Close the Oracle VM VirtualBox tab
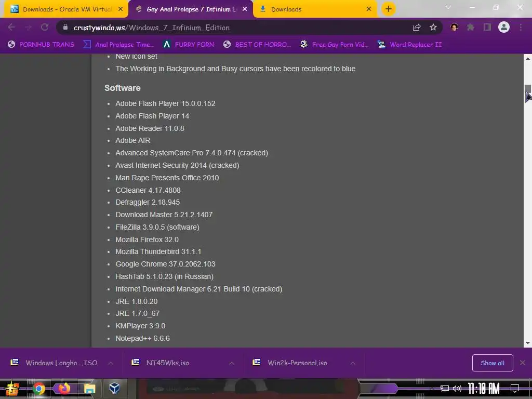This screenshot has height=399, width=532. tap(121, 9)
